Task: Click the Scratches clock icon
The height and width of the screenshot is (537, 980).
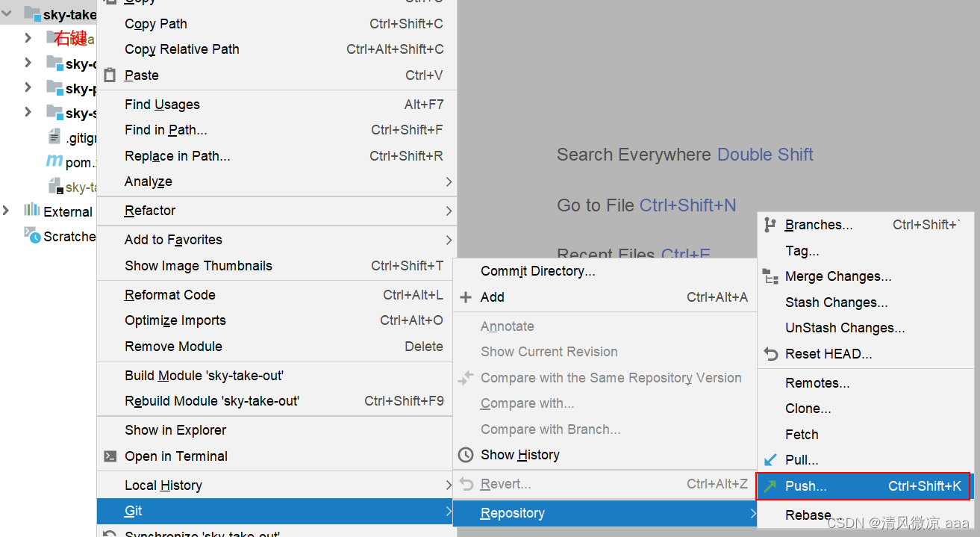Action: pos(32,235)
